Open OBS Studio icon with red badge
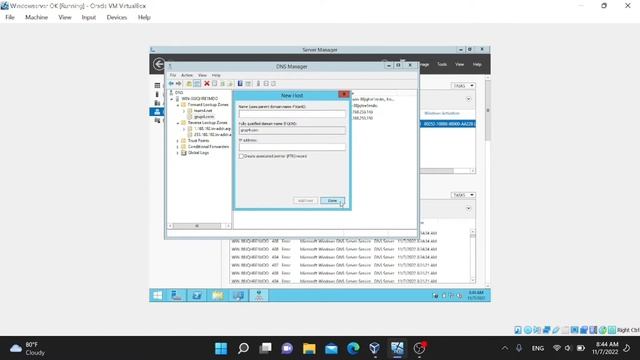Viewport: 640px width, 360px height. 420,348
